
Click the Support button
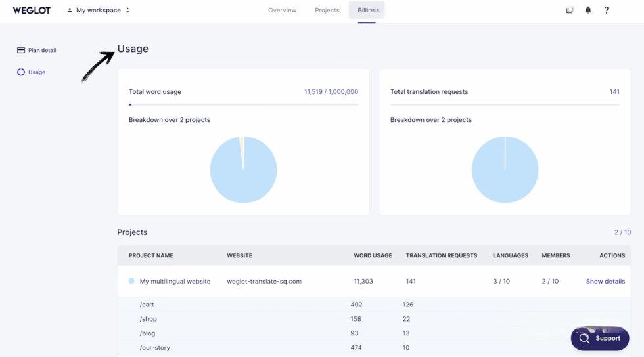[607, 339]
